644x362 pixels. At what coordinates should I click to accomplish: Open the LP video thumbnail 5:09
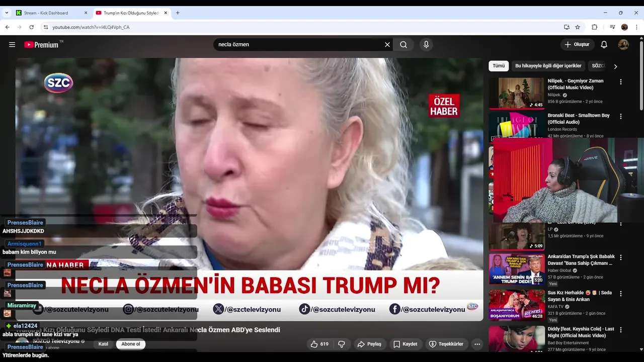pyautogui.click(x=517, y=236)
